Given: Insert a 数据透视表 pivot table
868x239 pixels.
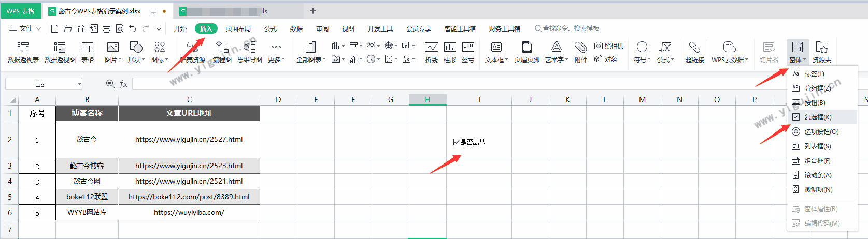Looking at the screenshot, I should coord(23,52).
